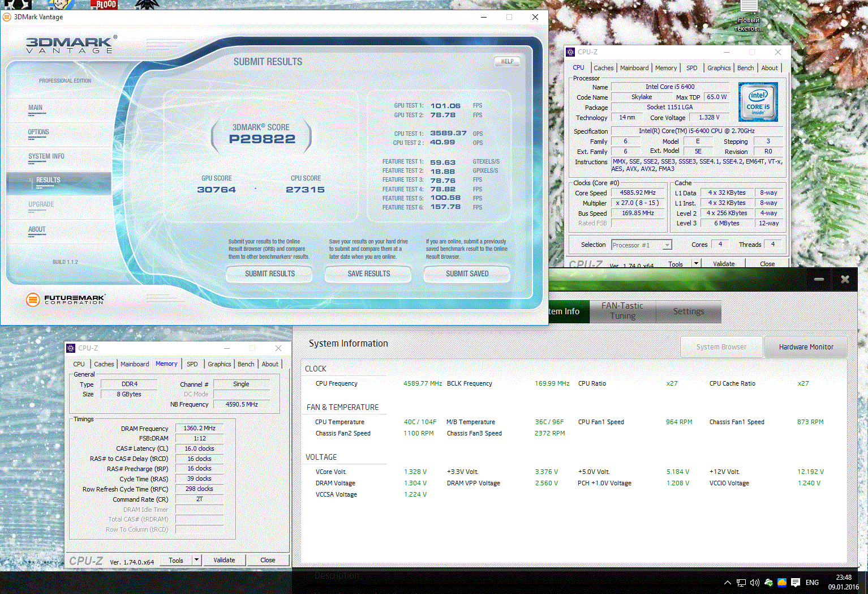Select the Vault Boy desktop shortcut
868x594 pixels.
pyautogui.click(x=62, y=5)
